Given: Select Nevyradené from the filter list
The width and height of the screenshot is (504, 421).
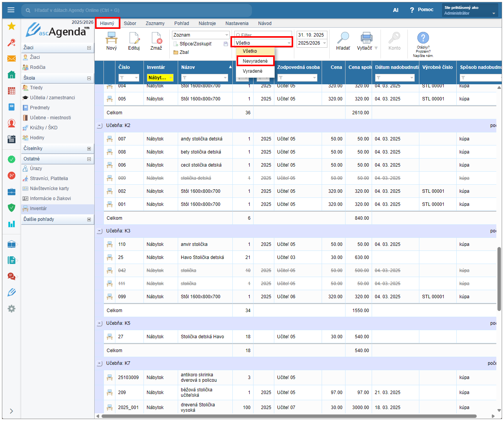Looking at the screenshot, I should tap(255, 61).
